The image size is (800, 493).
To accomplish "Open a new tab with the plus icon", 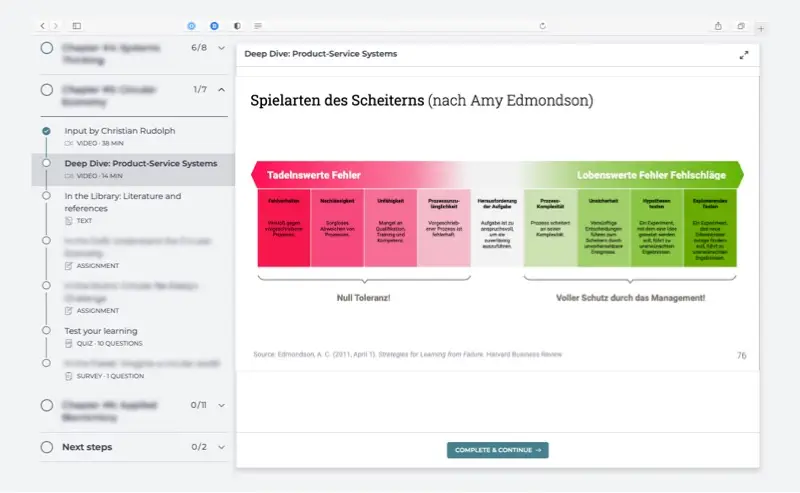I will [x=761, y=29].
